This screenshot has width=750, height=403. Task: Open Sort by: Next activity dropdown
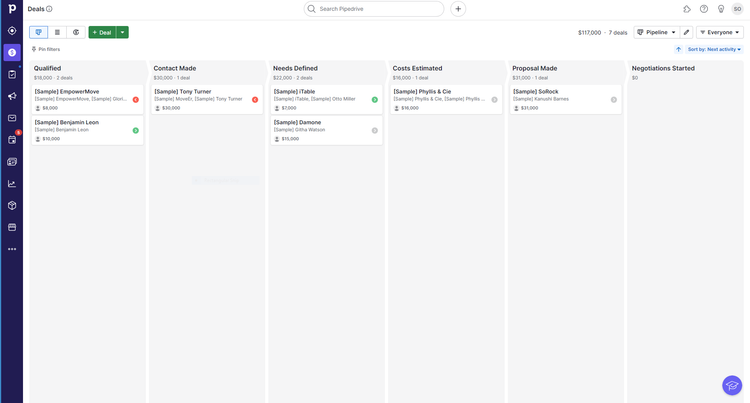pos(714,49)
